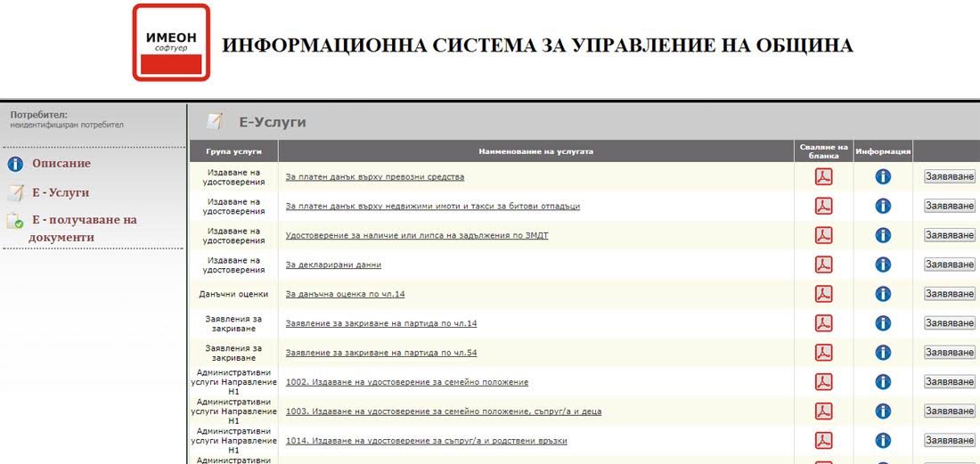Click the ИМЕОН софтуер logo
This screenshot has width=980, height=464.
pos(171,43)
